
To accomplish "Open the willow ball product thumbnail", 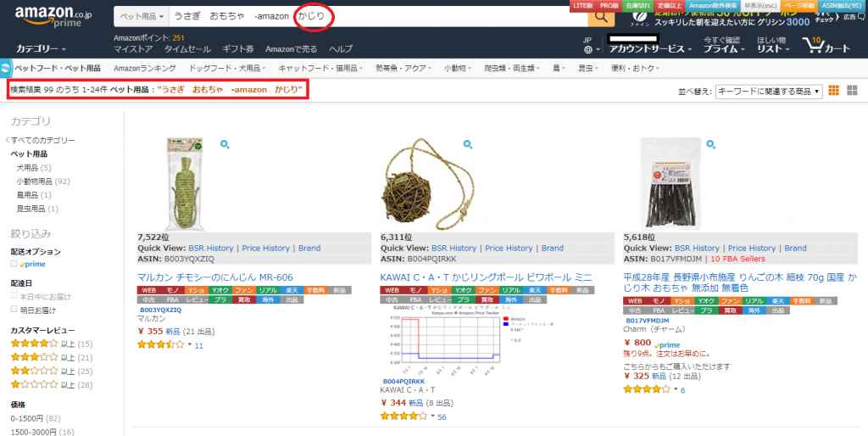I will 427,184.
